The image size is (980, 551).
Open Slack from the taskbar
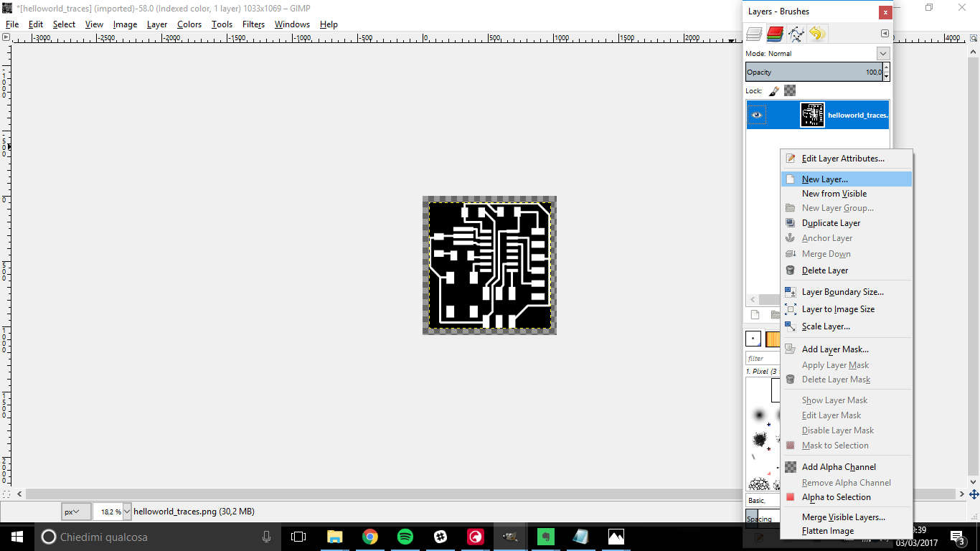pos(440,537)
